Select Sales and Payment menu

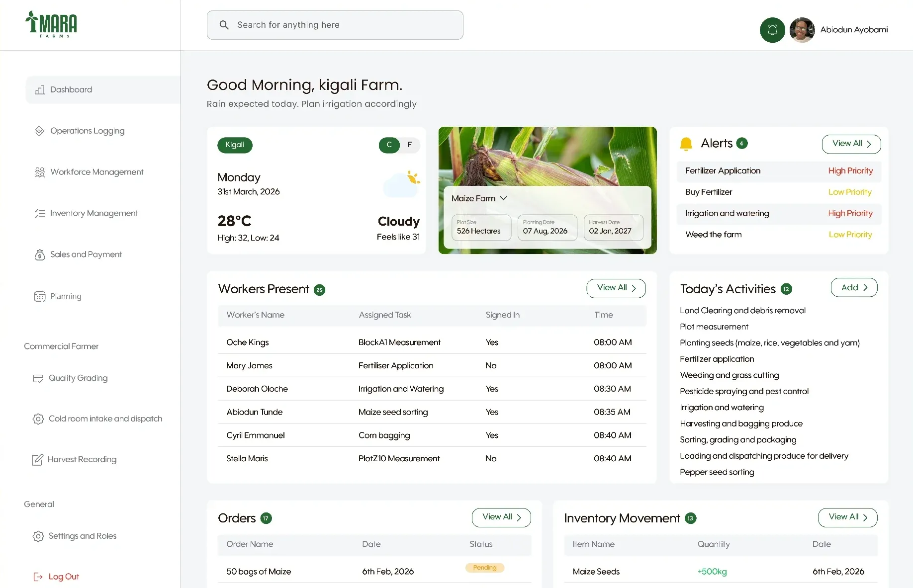(78, 254)
